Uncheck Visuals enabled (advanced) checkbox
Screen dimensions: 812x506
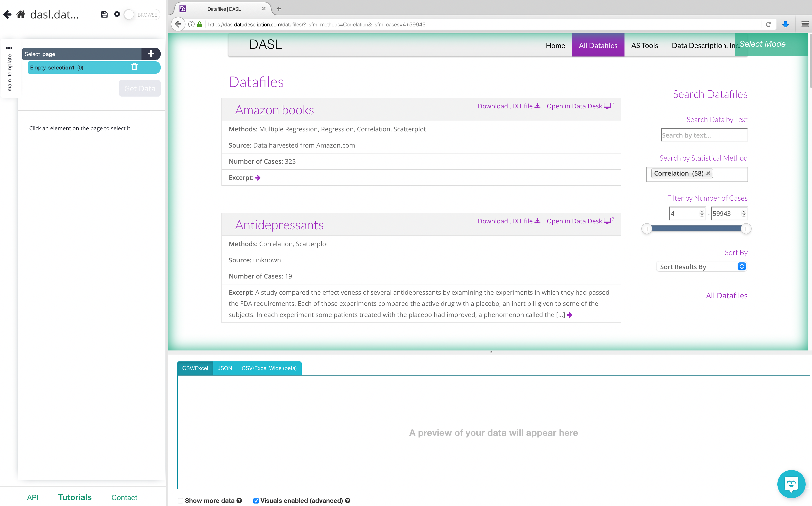[256, 501]
